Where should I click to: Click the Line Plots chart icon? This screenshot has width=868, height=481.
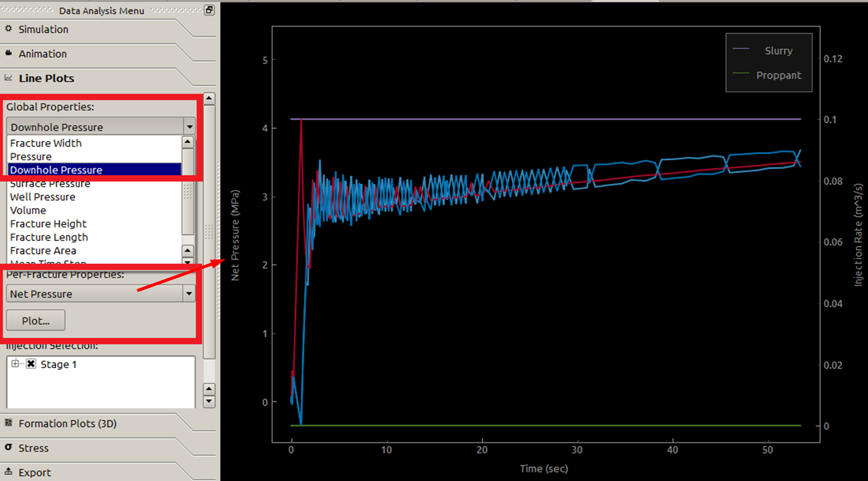tap(9, 77)
